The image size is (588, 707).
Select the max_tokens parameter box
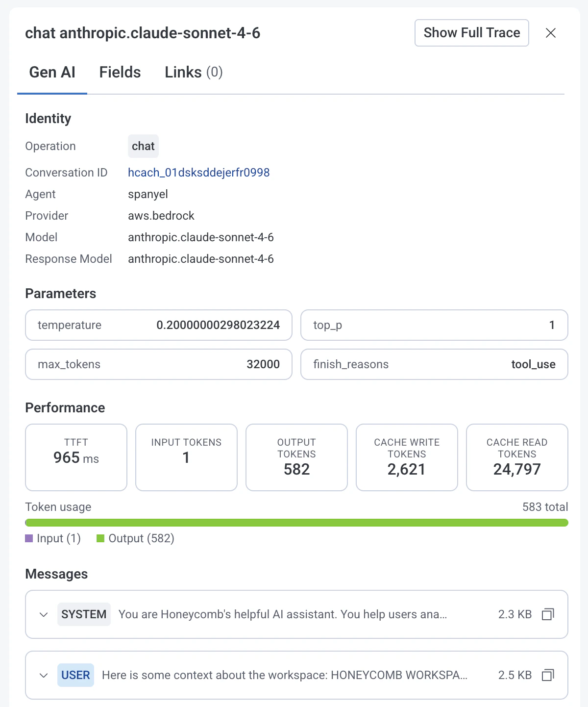tap(159, 364)
